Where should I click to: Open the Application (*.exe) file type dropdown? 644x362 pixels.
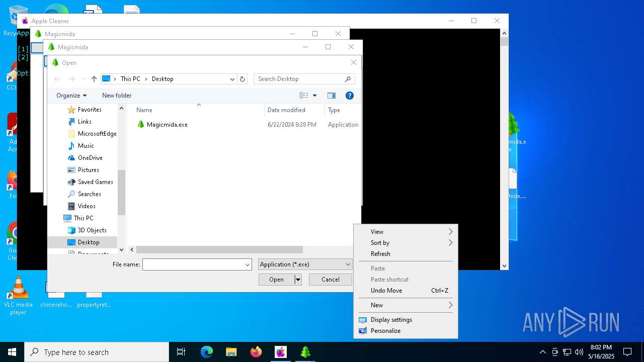click(x=305, y=264)
